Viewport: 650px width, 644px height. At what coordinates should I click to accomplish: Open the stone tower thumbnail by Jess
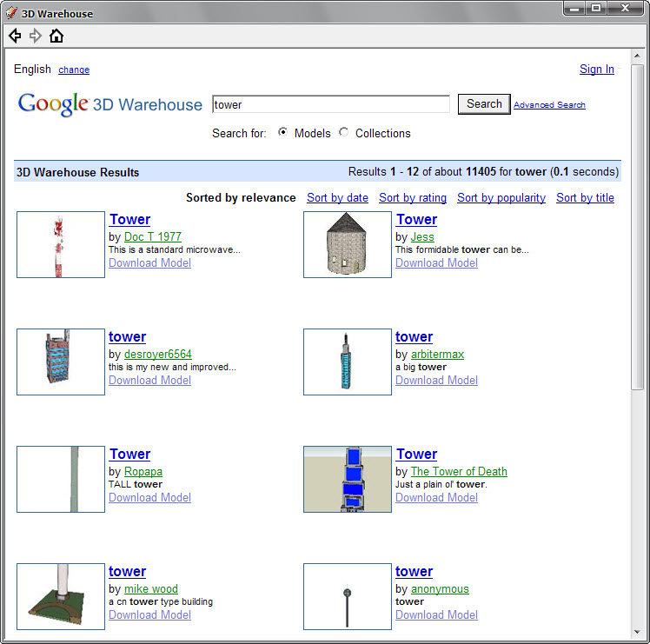348,245
